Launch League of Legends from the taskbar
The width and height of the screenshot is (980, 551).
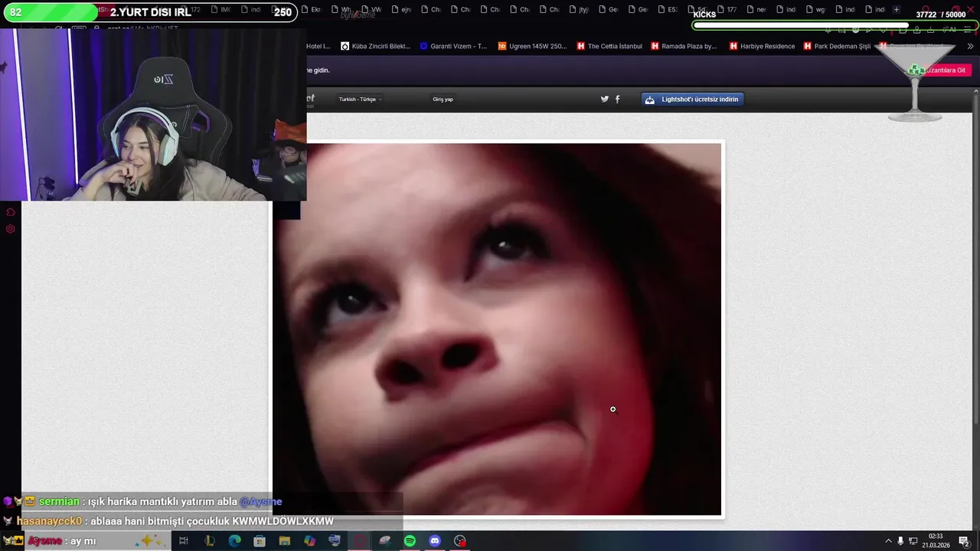209,541
